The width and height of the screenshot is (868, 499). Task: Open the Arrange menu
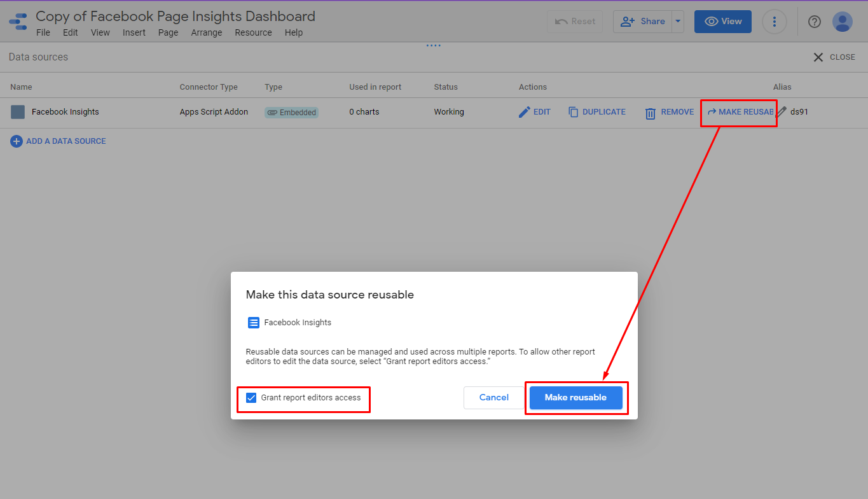click(207, 32)
